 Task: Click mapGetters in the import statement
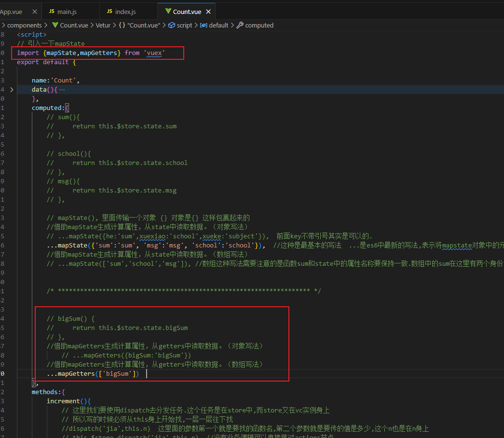pyautogui.click(x=98, y=53)
